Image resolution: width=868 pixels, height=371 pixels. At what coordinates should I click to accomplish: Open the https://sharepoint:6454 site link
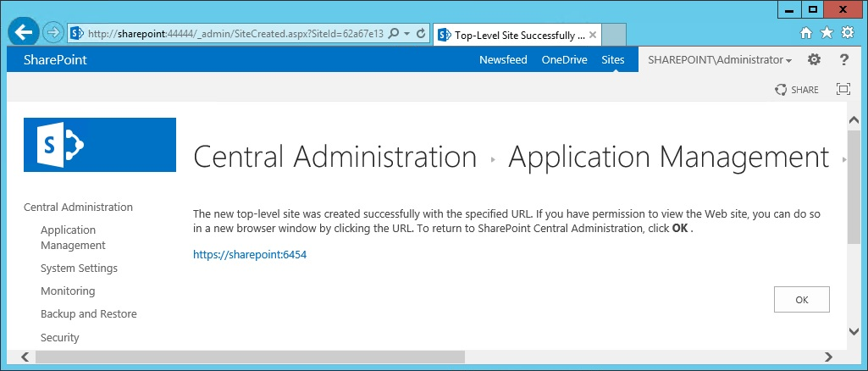pos(250,255)
